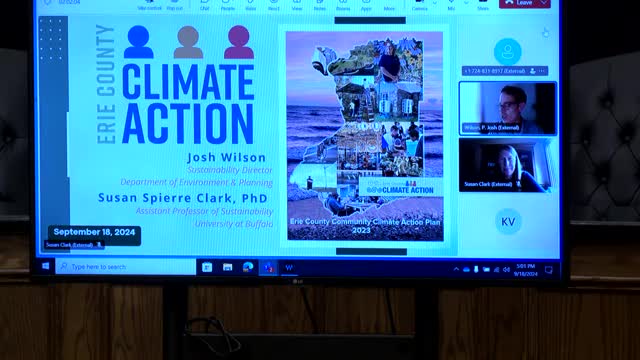Open the Apps menu
This screenshot has width=640, height=360.
pyautogui.click(x=366, y=6)
